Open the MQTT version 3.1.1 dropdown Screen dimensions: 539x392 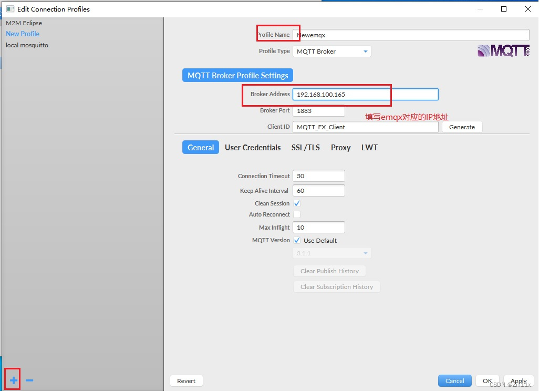click(331, 253)
